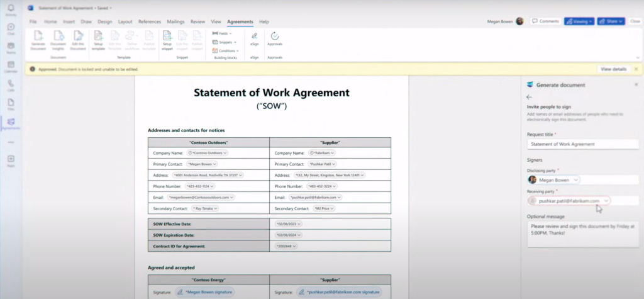This screenshot has width=644, height=299.
Task: Click Setup template in the ribbon
Action: (98, 40)
